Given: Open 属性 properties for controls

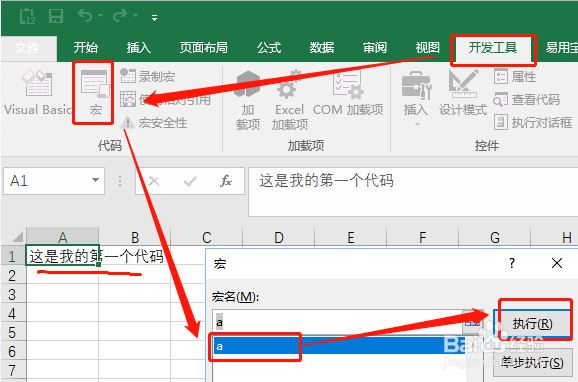Looking at the screenshot, I should pos(515,77).
